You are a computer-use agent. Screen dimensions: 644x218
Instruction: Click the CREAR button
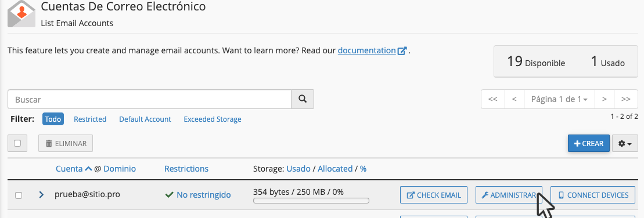click(589, 143)
